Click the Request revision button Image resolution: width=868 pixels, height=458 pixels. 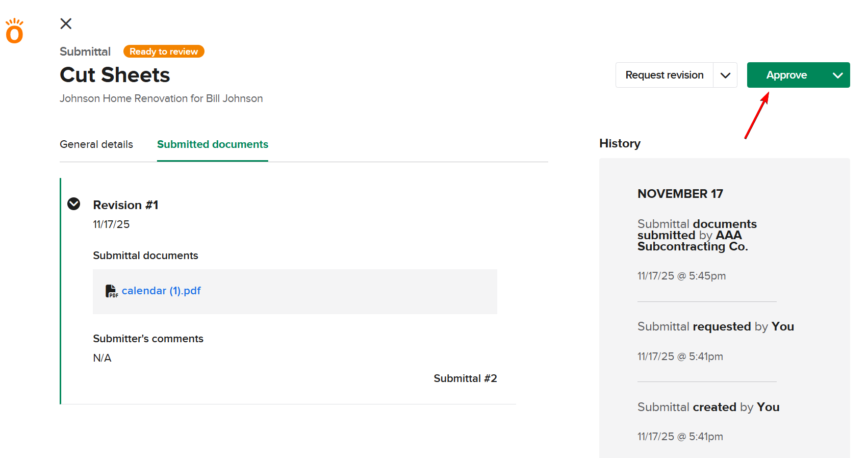(x=664, y=75)
